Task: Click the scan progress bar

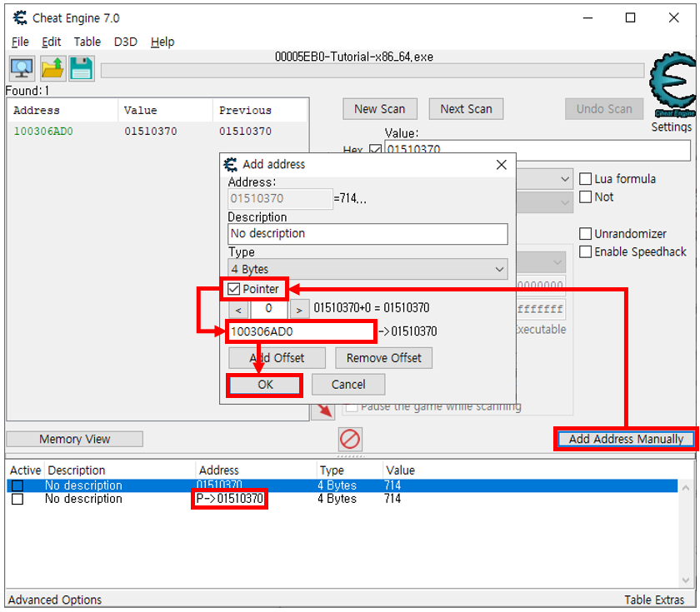Action: (372, 71)
